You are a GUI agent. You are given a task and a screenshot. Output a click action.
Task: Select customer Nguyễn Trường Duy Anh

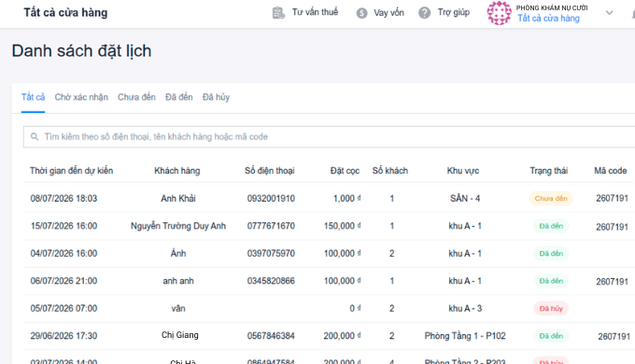click(x=178, y=226)
